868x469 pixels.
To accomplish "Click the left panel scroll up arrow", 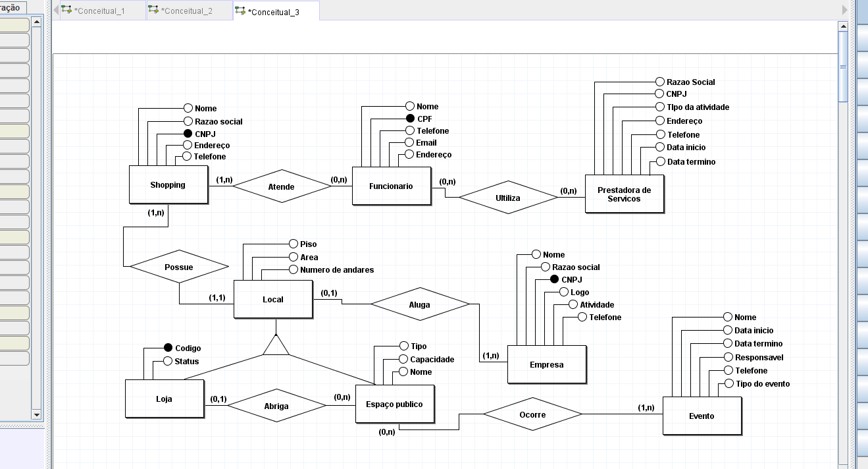I will pos(37,22).
